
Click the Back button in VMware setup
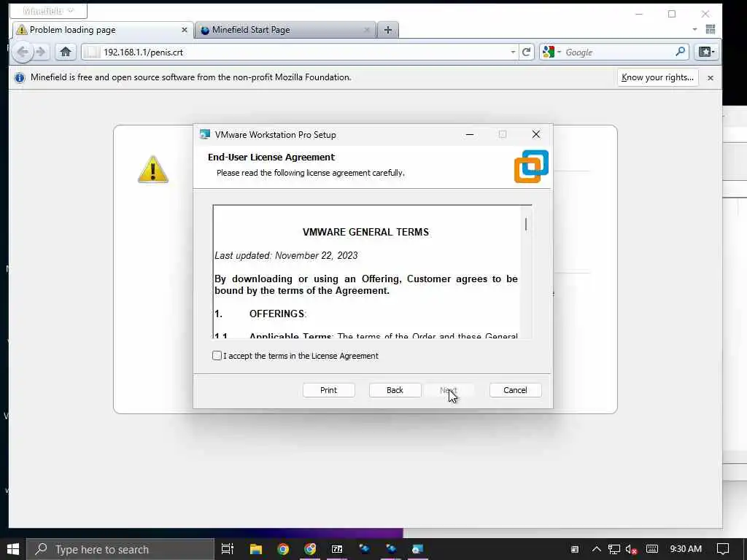(x=395, y=390)
